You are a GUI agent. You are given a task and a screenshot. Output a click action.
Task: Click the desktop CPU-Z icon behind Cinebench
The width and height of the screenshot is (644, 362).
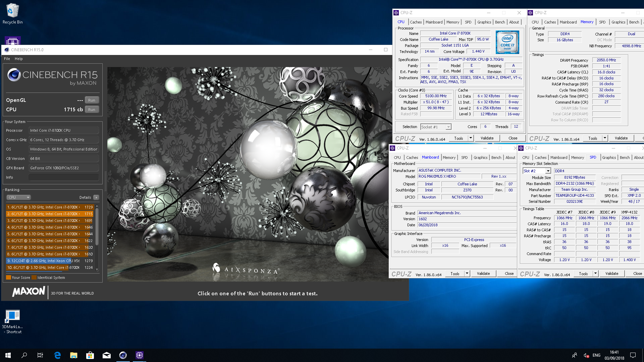pyautogui.click(x=12, y=41)
